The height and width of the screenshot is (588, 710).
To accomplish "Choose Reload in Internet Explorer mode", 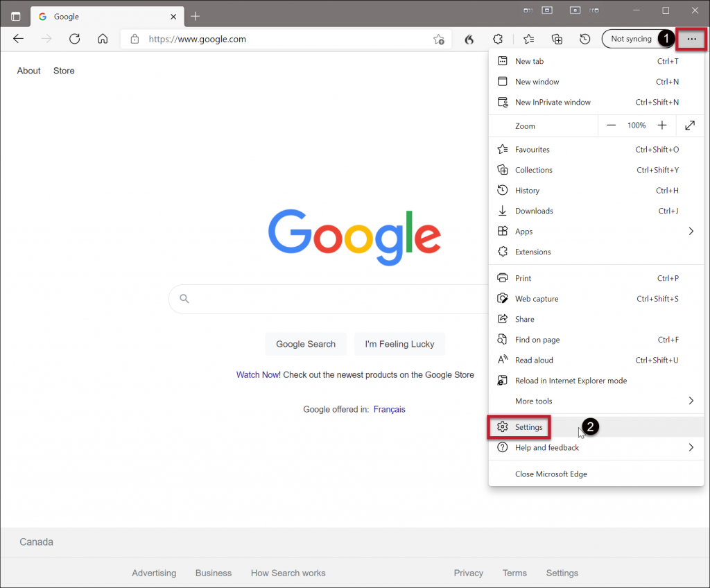I will 596,381.
